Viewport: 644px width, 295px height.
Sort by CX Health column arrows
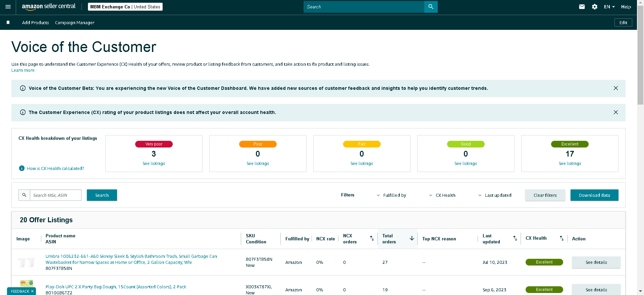562,238
